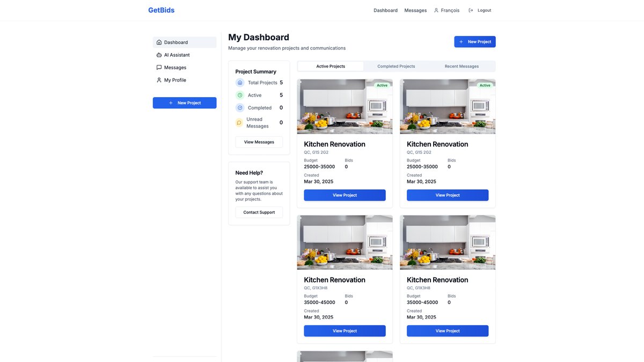The image size is (644, 362).
Task: Click the robot icon for AI Assistant
Action: (159, 55)
